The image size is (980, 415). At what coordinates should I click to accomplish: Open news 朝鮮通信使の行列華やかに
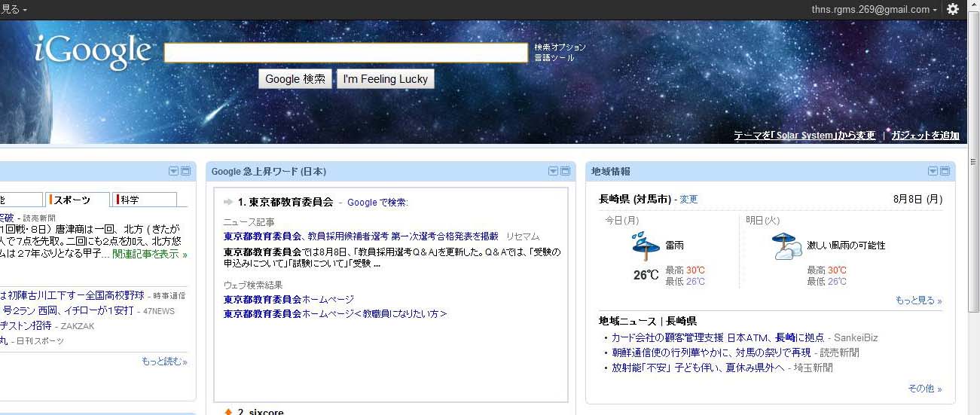click(711, 352)
